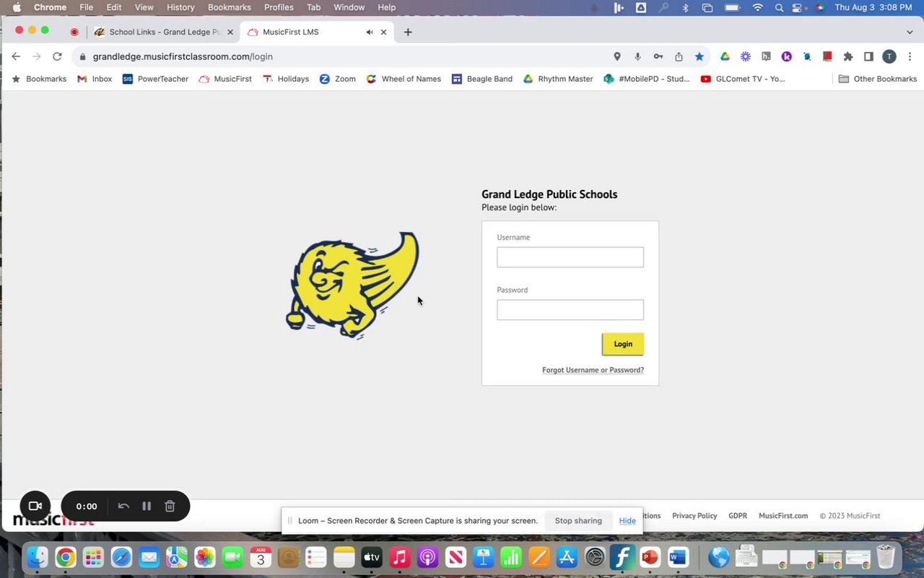
Task: Open Spotlight search in menu bar
Action: [x=779, y=7]
